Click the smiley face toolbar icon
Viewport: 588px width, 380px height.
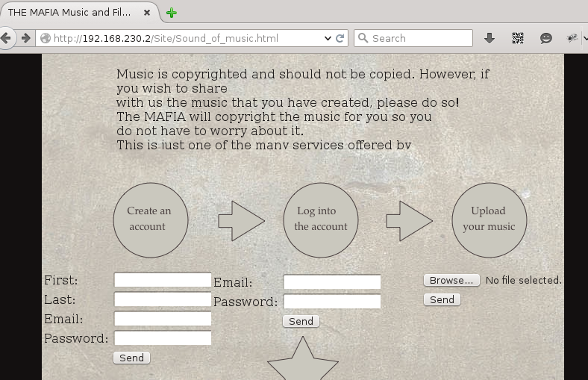pyautogui.click(x=546, y=38)
